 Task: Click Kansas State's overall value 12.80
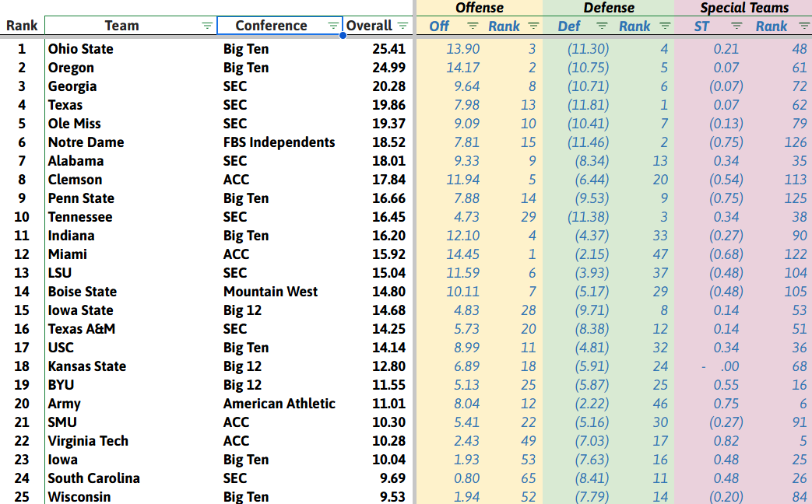tap(388, 366)
